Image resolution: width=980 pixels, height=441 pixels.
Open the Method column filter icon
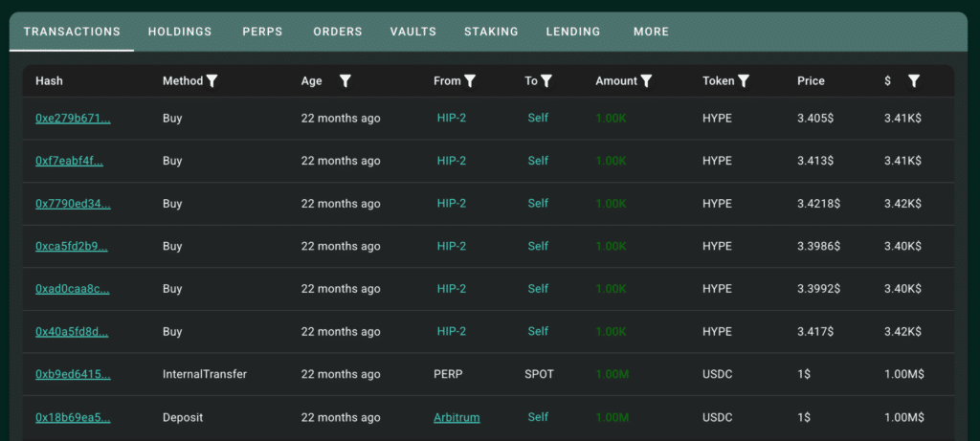coord(212,81)
